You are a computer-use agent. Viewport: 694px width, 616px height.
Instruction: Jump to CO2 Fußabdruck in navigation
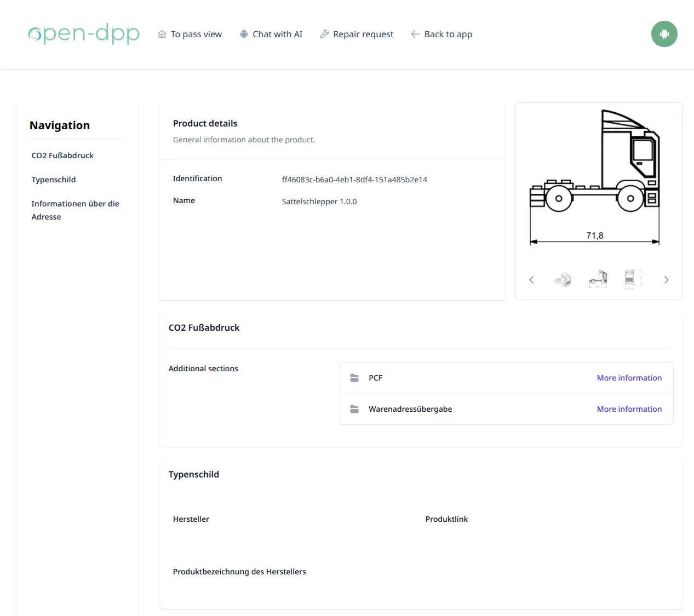(62, 156)
